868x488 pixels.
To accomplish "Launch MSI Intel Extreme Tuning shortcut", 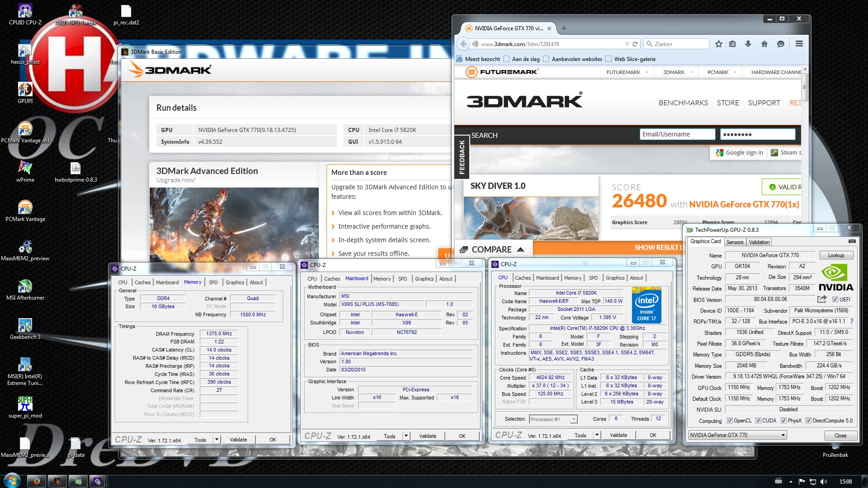I will [25, 371].
